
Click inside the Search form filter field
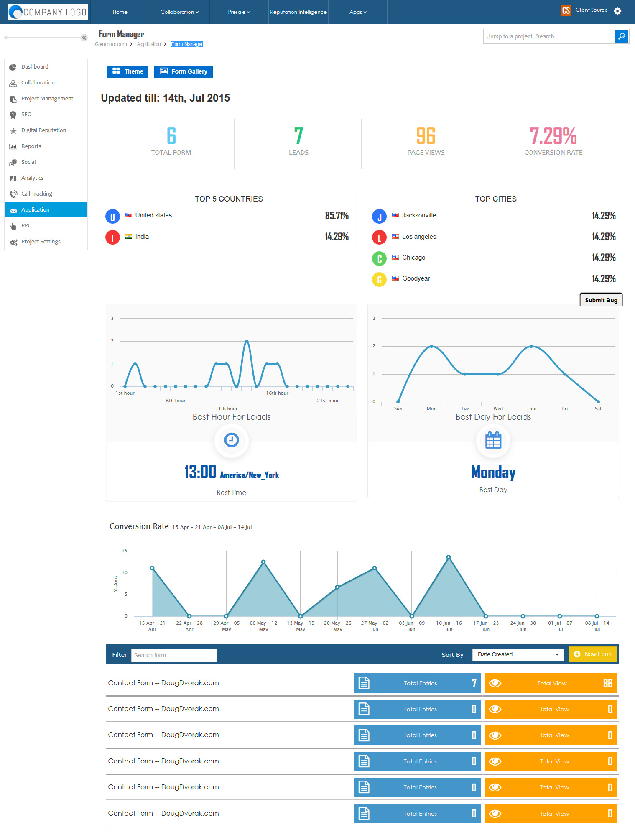pyautogui.click(x=174, y=655)
